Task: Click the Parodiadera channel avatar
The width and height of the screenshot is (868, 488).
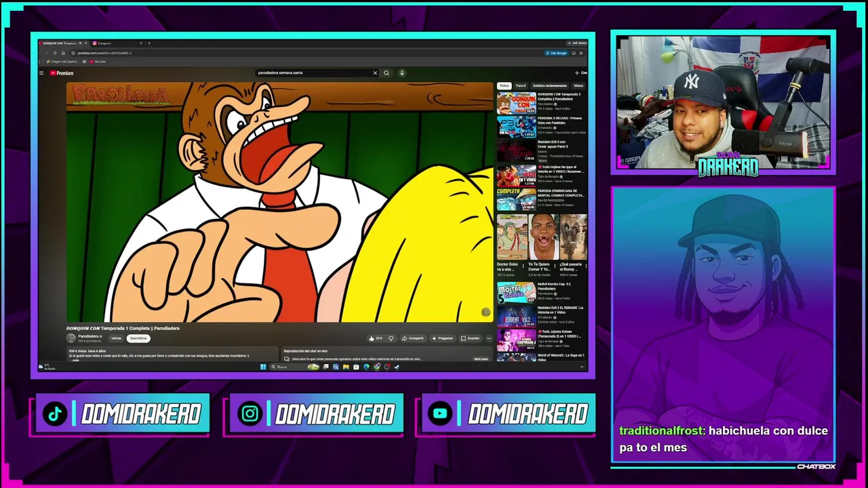Action: (71, 338)
